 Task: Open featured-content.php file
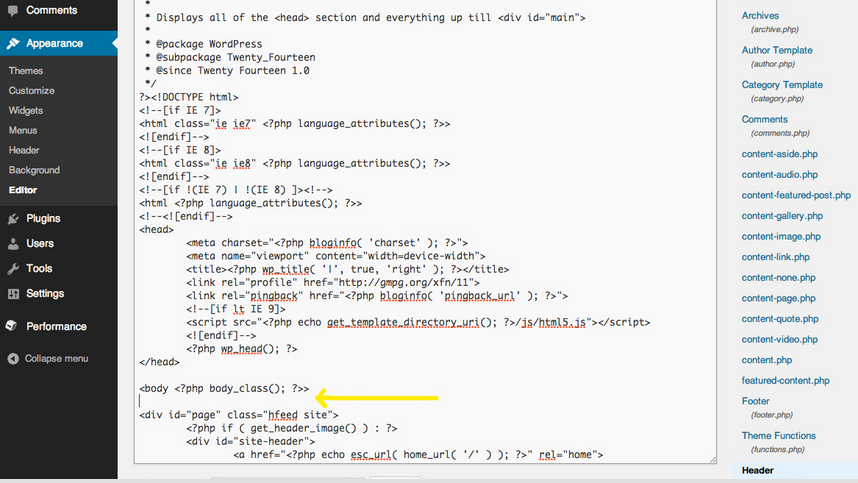click(x=785, y=381)
